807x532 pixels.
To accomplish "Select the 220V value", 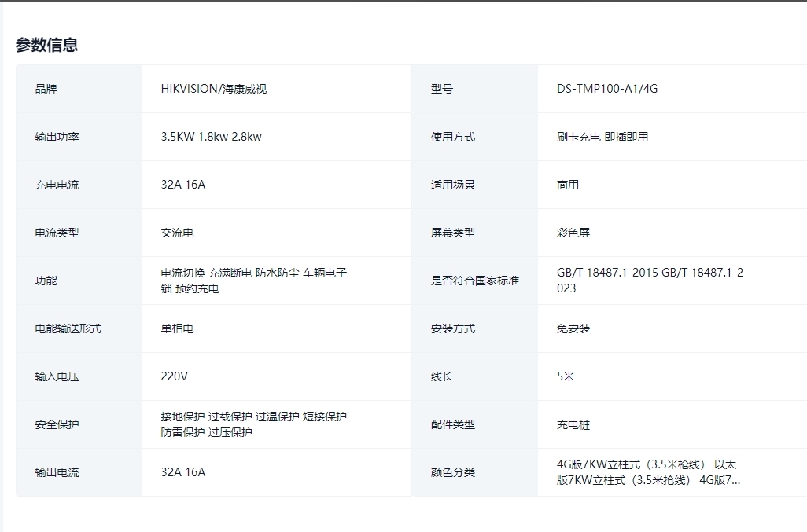I will point(175,376).
